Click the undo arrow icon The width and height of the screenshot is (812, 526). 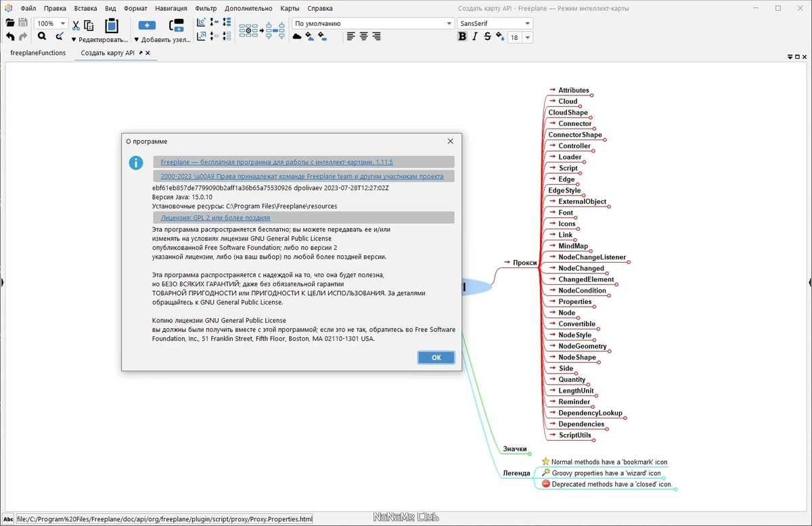coord(10,37)
